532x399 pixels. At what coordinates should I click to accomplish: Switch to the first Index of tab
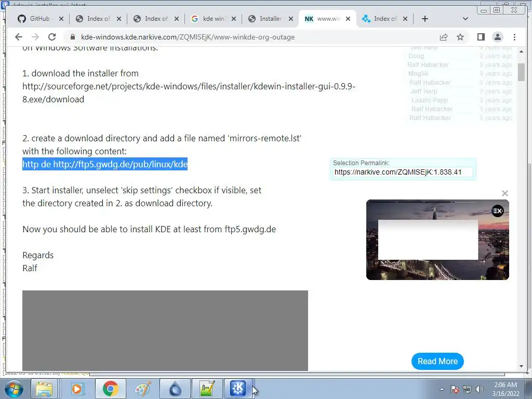[x=98, y=19]
